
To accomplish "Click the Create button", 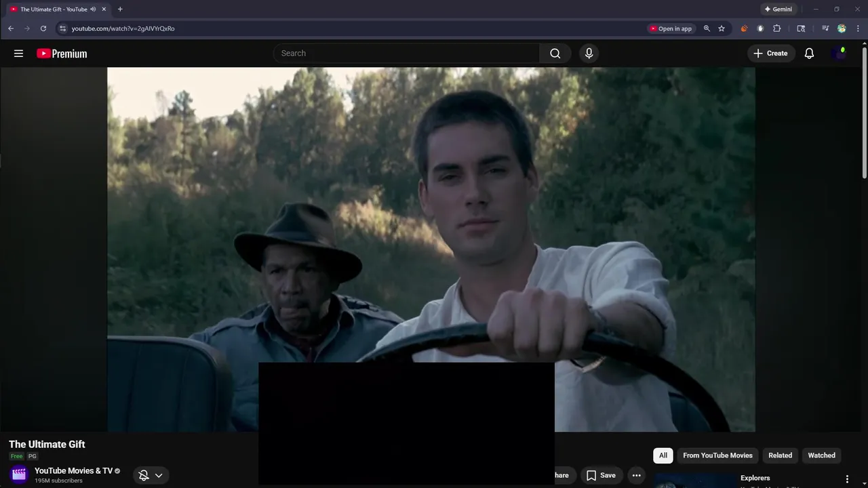I will point(771,54).
